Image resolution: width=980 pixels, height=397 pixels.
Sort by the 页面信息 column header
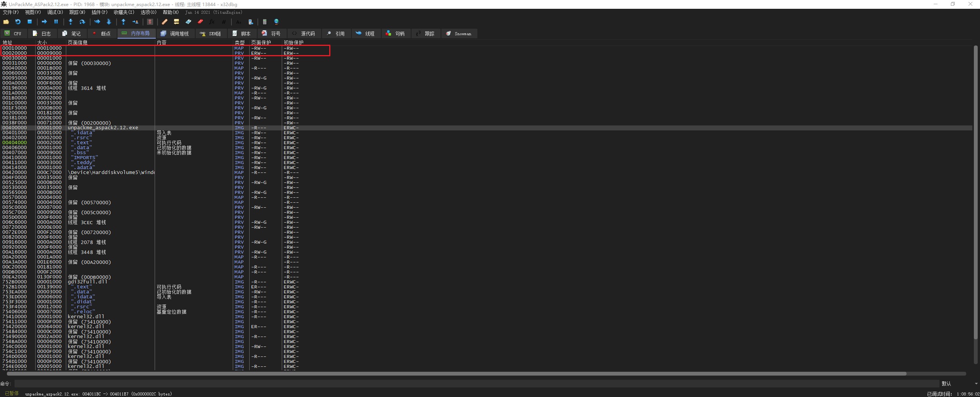pos(111,42)
